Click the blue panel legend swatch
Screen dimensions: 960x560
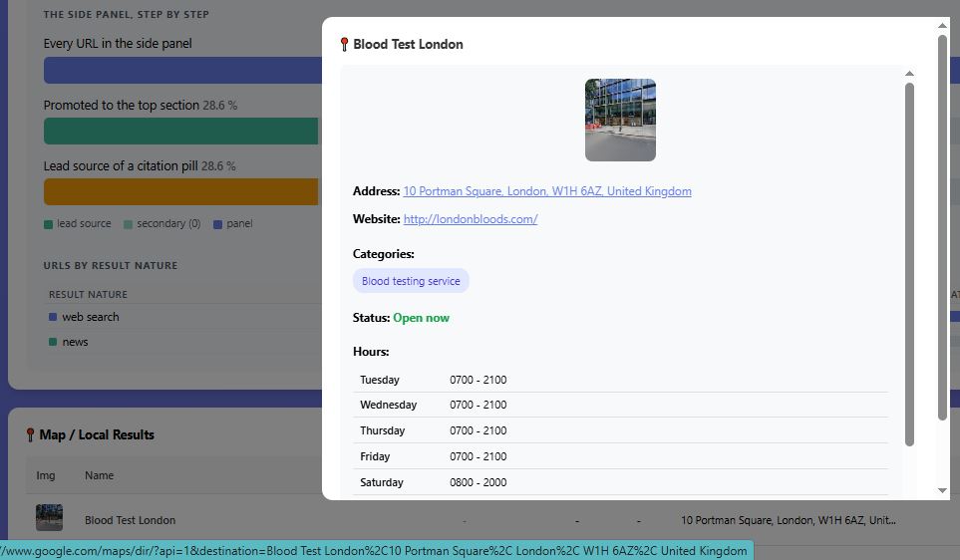tap(217, 224)
